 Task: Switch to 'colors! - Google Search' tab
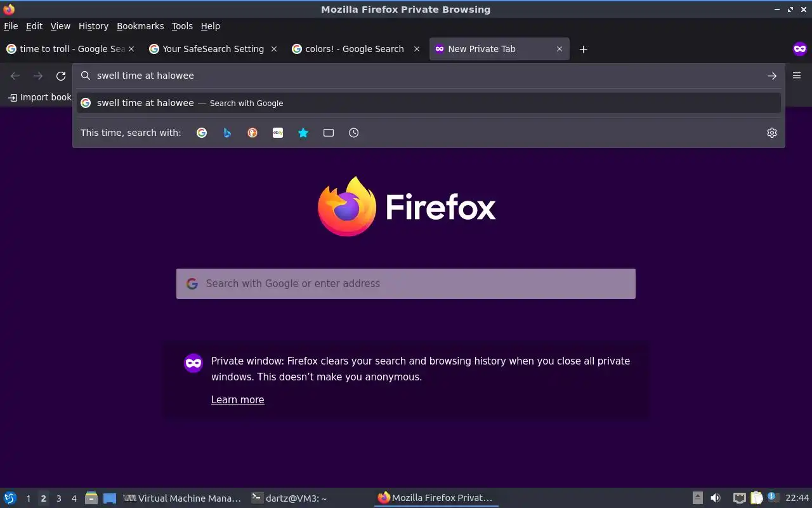[355, 49]
